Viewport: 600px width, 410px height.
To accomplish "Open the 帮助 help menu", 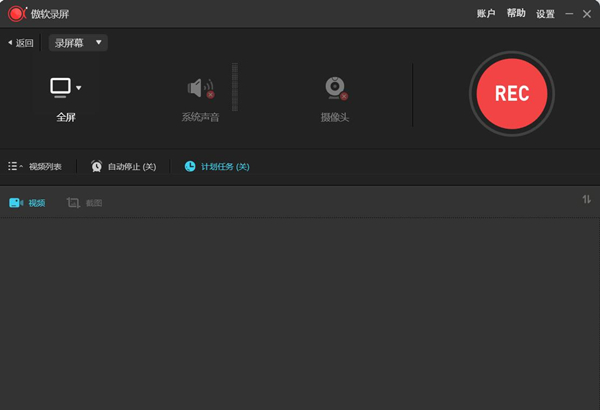I will 516,13.
